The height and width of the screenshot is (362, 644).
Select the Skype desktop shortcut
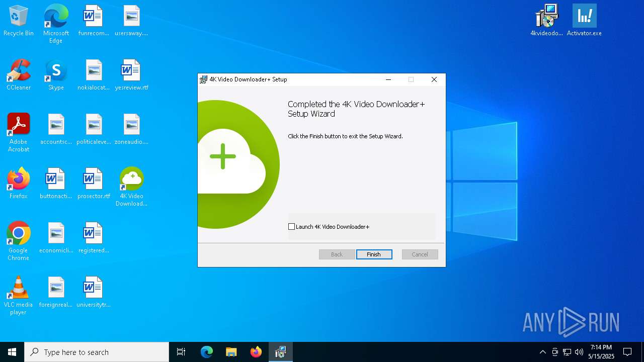(56, 75)
